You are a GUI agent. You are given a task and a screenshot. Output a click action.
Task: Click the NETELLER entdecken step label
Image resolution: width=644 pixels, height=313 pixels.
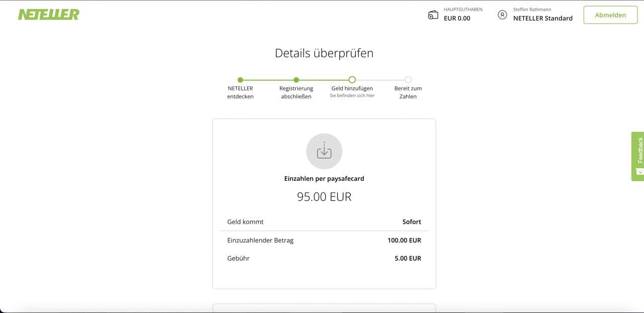pyautogui.click(x=240, y=92)
